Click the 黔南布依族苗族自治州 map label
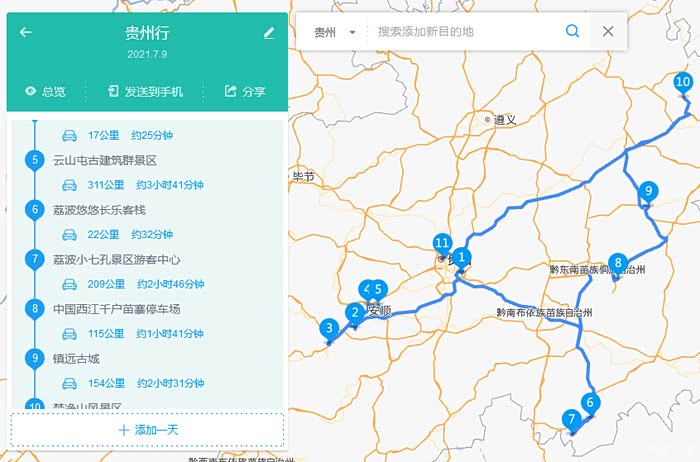 (x=544, y=312)
